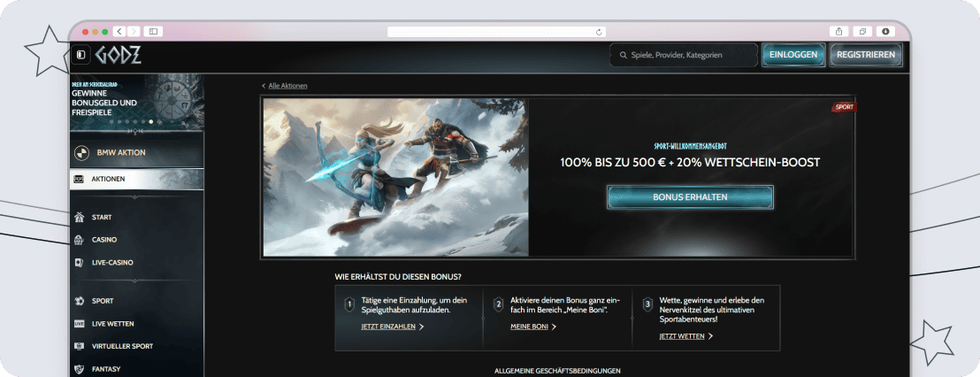Open the Safari share menu
980x377 pixels.
[838, 31]
